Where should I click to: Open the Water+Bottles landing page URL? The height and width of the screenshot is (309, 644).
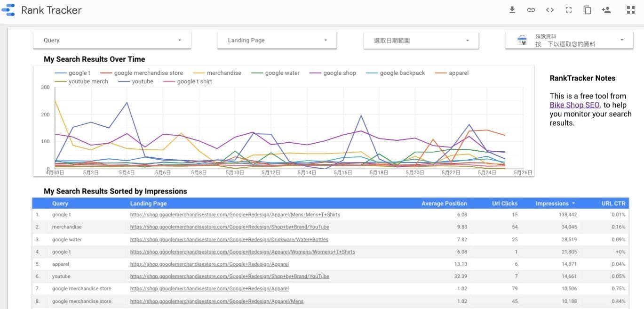[x=229, y=239]
